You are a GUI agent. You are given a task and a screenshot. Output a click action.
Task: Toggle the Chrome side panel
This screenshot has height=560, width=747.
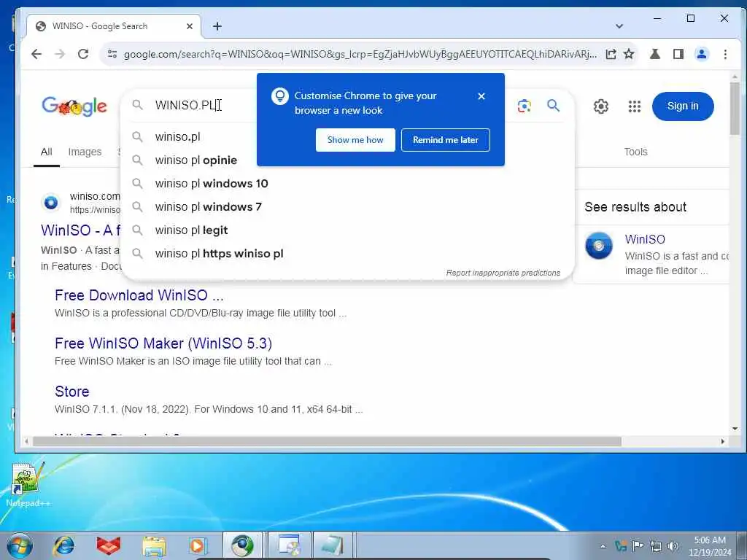click(678, 54)
